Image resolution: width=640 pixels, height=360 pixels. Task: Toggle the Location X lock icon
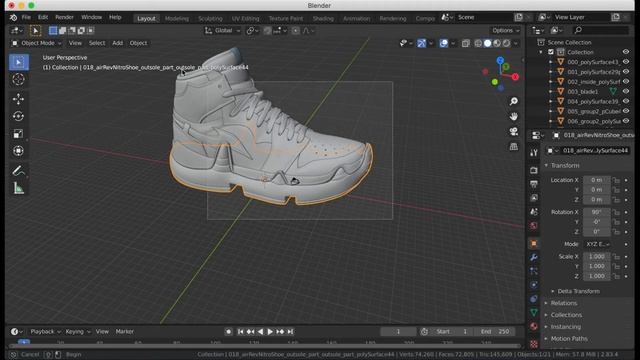(x=616, y=180)
